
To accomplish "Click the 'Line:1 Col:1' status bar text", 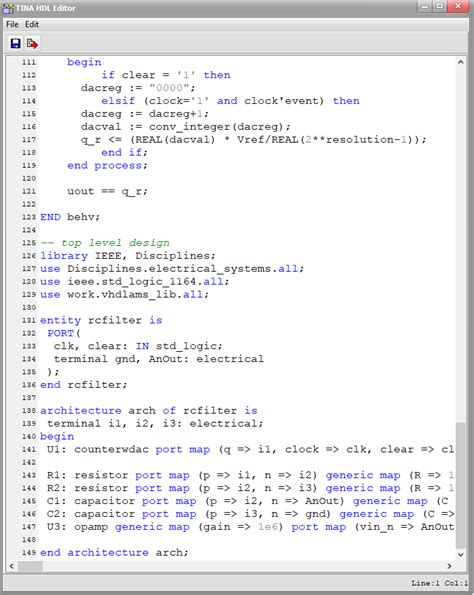I will pos(440,583).
